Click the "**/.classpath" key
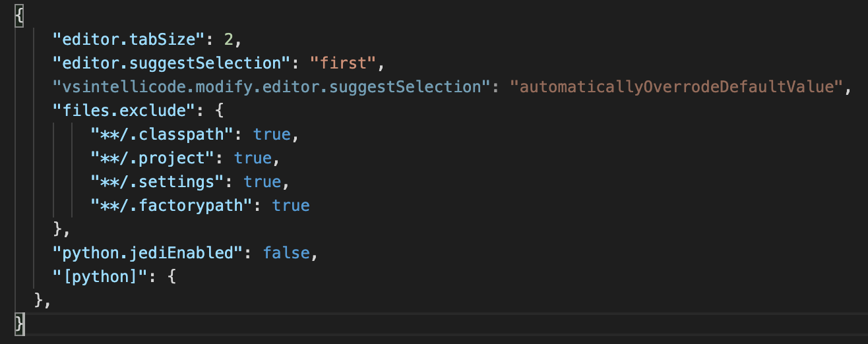This screenshot has height=344, width=868. (162, 134)
